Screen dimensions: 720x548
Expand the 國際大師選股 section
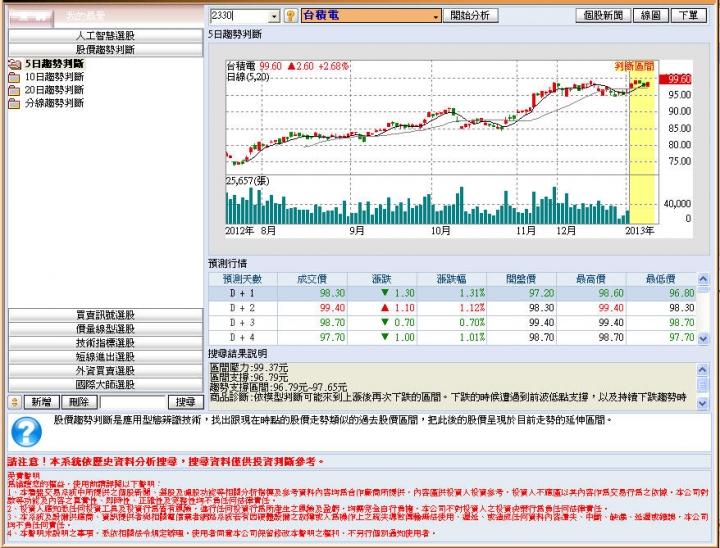coord(105,384)
